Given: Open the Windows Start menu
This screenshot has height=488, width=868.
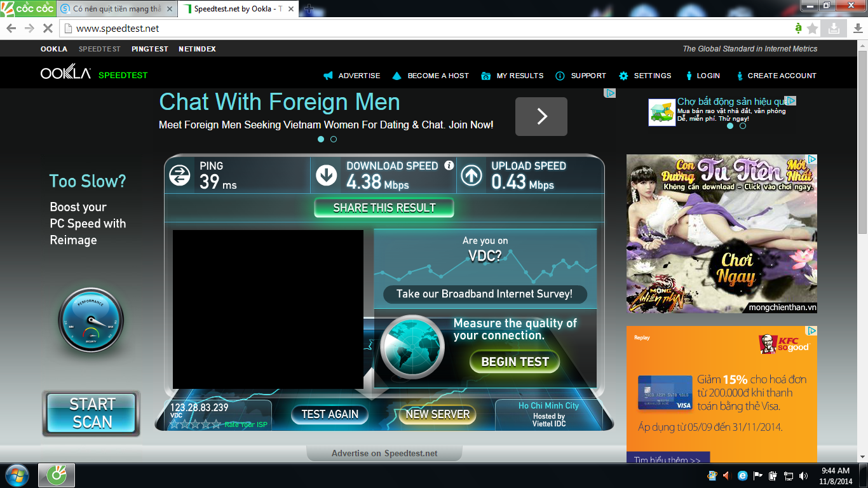Looking at the screenshot, I should tap(17, 475).
